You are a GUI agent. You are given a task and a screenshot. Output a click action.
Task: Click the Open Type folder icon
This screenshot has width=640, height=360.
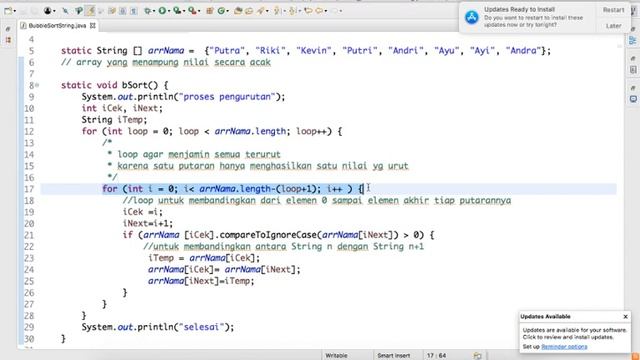[x=238, y=11]
